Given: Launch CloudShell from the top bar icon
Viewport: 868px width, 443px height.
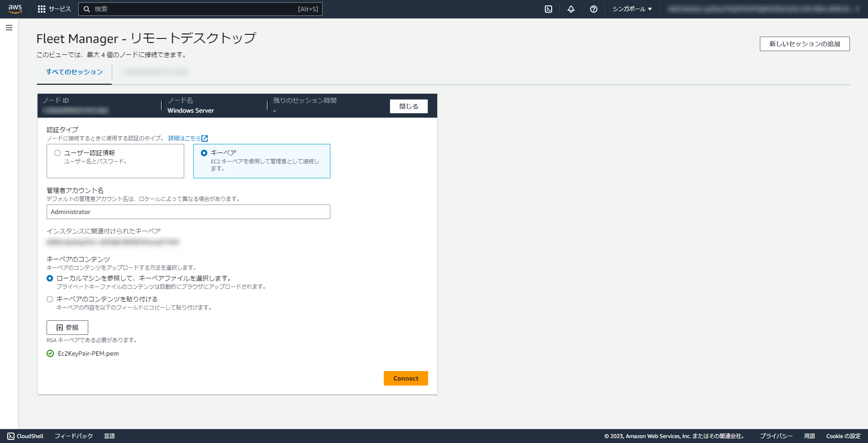Looking at the screenshot, I should pyautogui.click(x=548, y=9).
